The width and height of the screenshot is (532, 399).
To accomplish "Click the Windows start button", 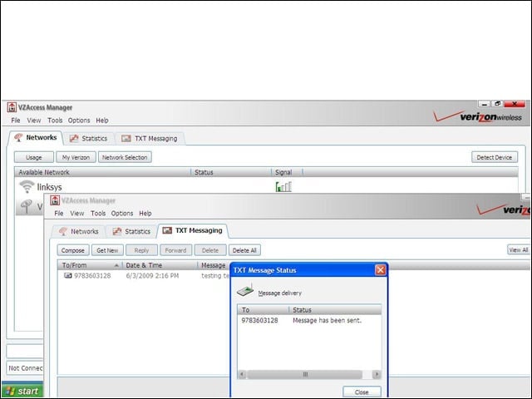I will 22,391.
